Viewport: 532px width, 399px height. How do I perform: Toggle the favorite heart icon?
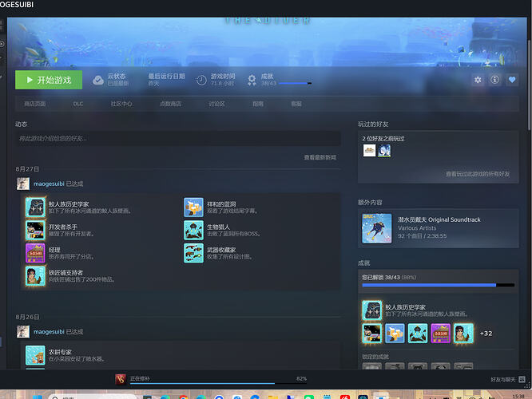pos(512,80)
